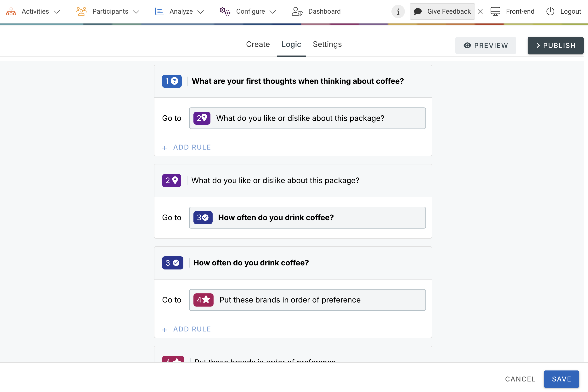Switch to the Create tab

(258, 44)
